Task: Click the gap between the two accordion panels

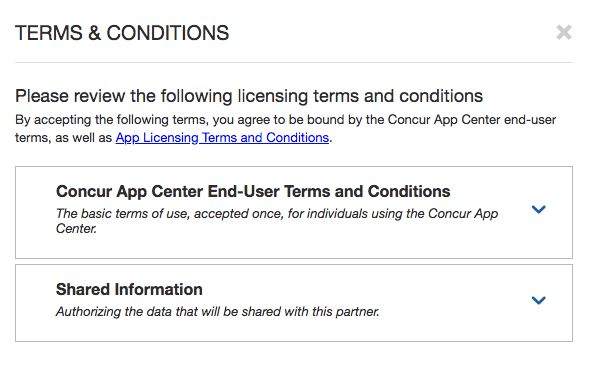Action: 294,262
